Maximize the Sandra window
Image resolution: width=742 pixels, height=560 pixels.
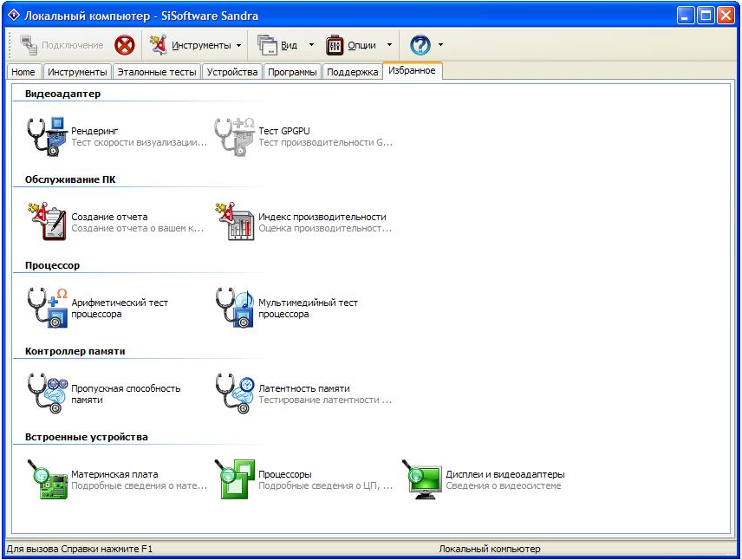(706, 16)
